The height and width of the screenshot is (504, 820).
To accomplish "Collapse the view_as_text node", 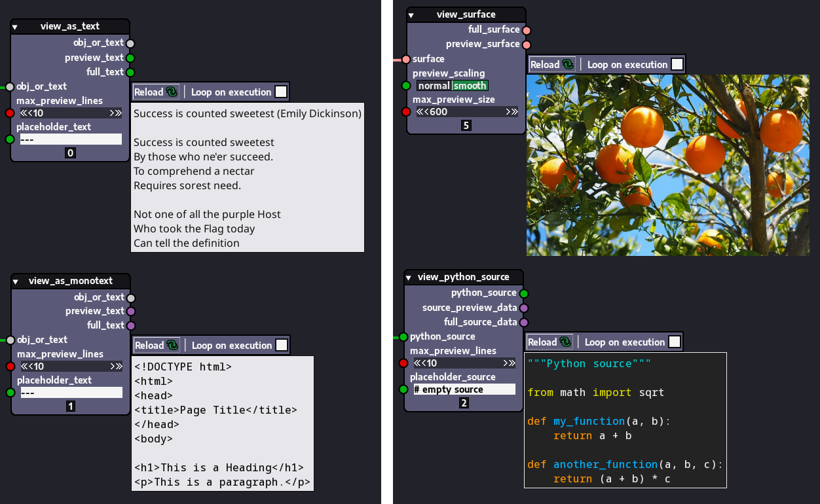I will (x=14, y=26).
